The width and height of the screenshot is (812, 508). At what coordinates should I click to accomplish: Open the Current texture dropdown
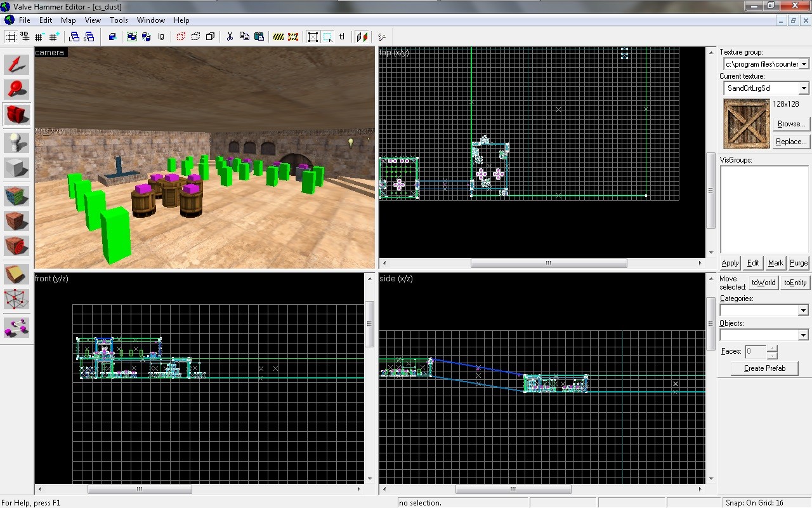point(804,88)
